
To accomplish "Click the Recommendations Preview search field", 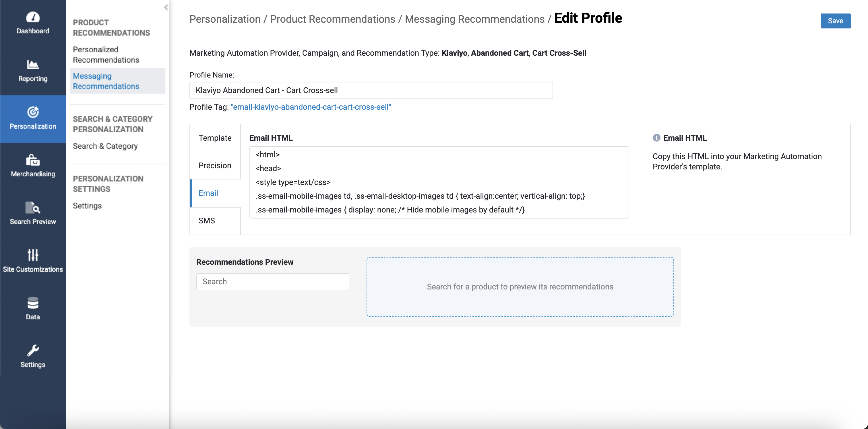I will 272,281.
